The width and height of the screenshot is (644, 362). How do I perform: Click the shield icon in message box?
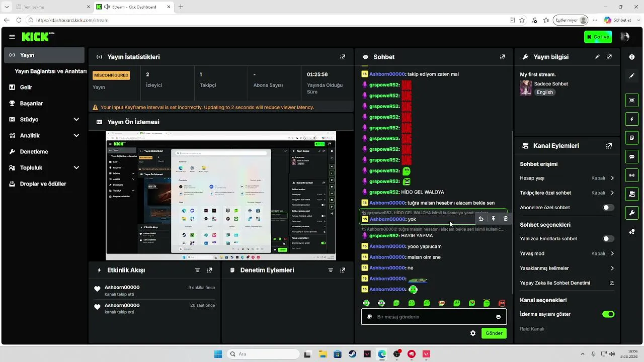click(x=369, y=317)
